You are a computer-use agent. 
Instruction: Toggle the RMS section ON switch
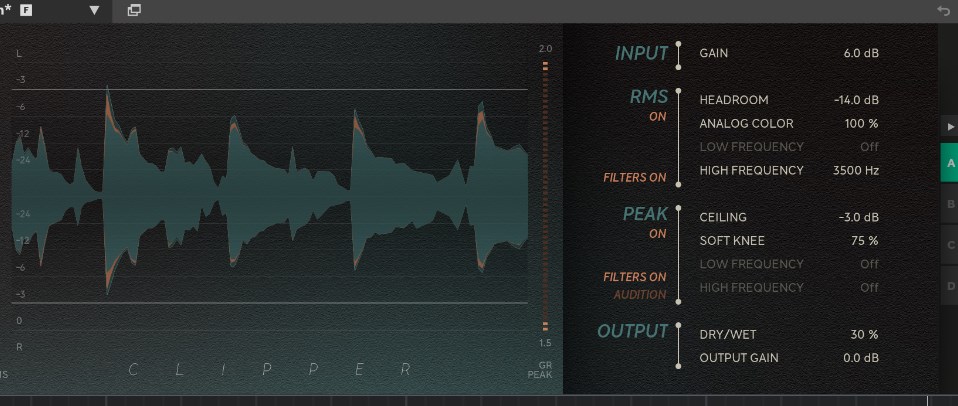click(657, 117)
